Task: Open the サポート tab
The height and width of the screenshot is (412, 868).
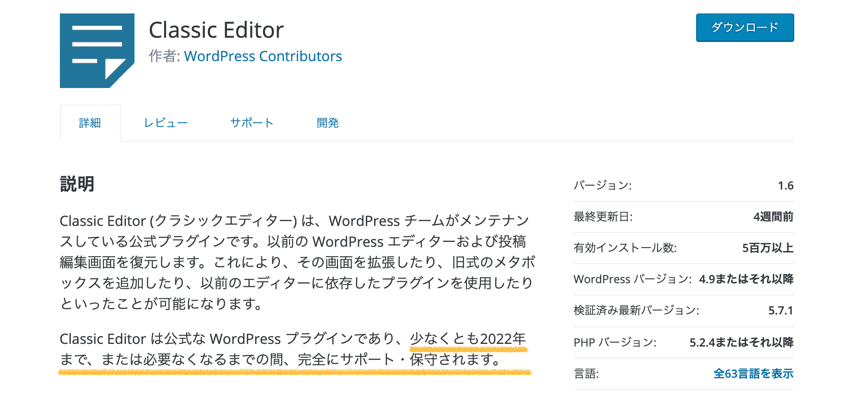Action: click(x=252, y=123)
